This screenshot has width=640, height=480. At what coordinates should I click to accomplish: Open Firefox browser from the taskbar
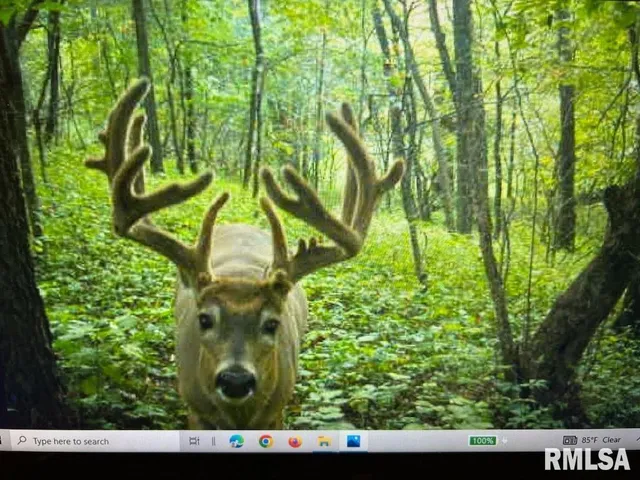[x=295, y=440]
